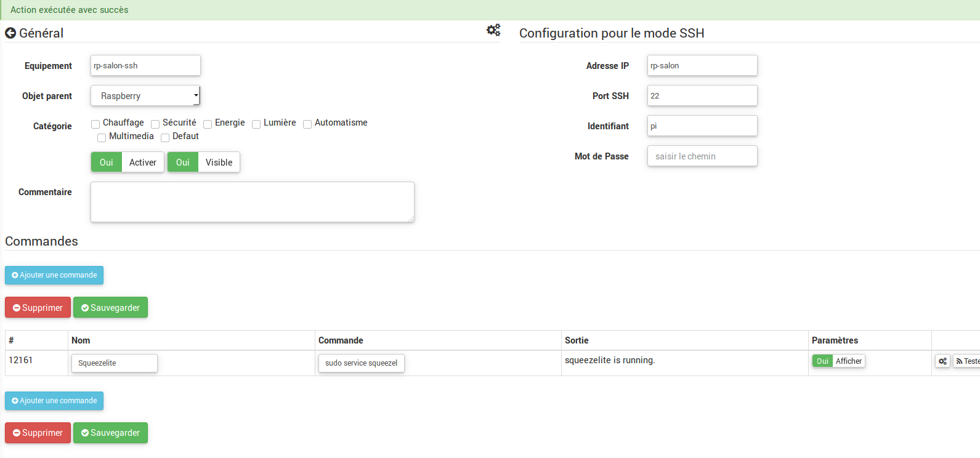Image resolution: width=980 pixels, height=458 pixels.
Task: Focus the Identifiant field
Action: 702,126
